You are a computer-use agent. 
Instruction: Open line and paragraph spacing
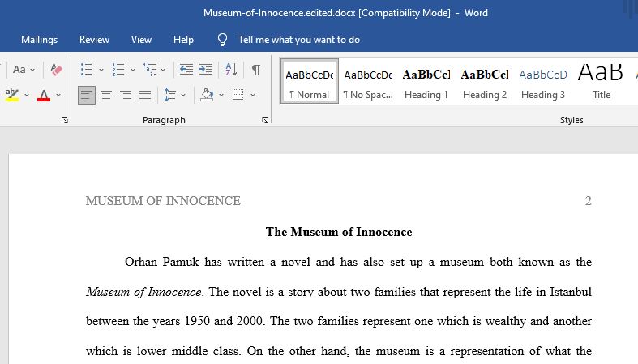click(x=170, y=95)
